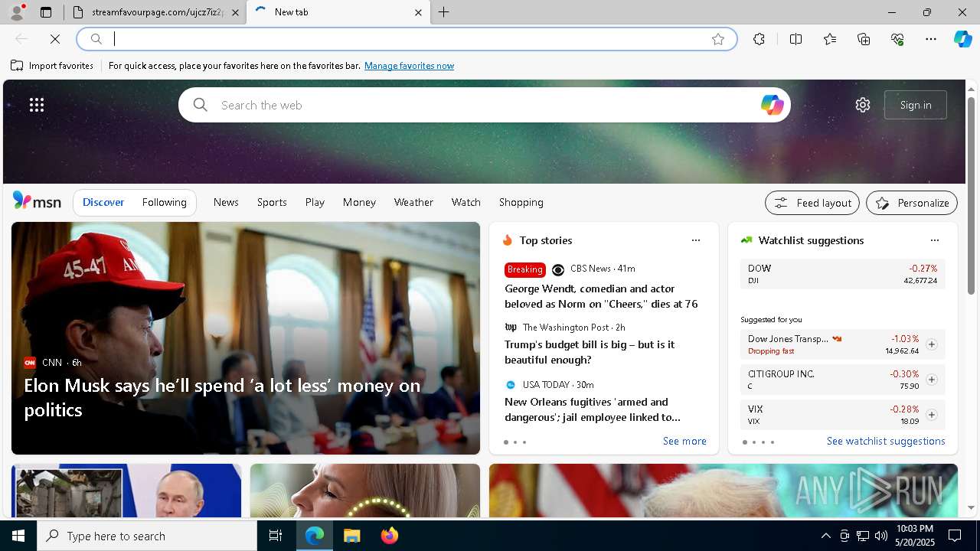
Task: Click the Windows taskbar search box
Action: click(x=147, y=536)
